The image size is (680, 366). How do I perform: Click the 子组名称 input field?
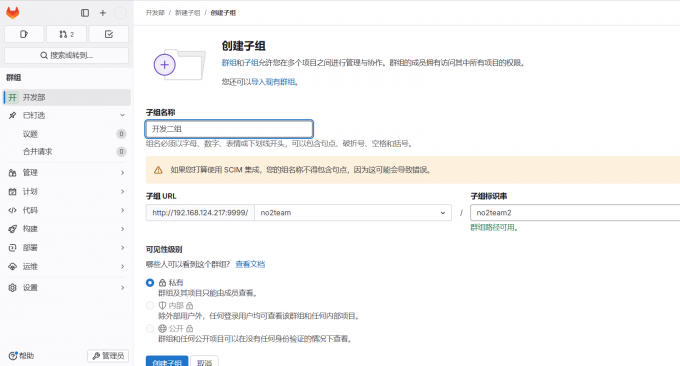pyautogui.click(x=229, y=129)
